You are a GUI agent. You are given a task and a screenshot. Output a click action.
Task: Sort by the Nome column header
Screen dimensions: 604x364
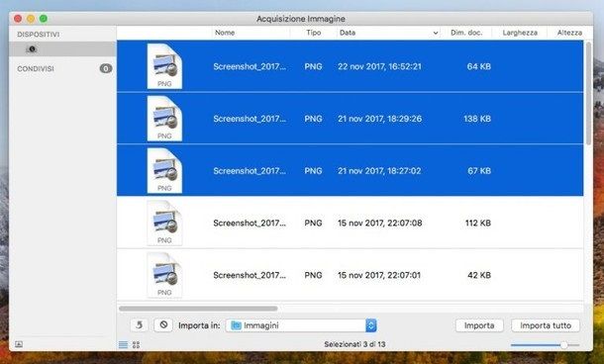(x=225, y=33)
